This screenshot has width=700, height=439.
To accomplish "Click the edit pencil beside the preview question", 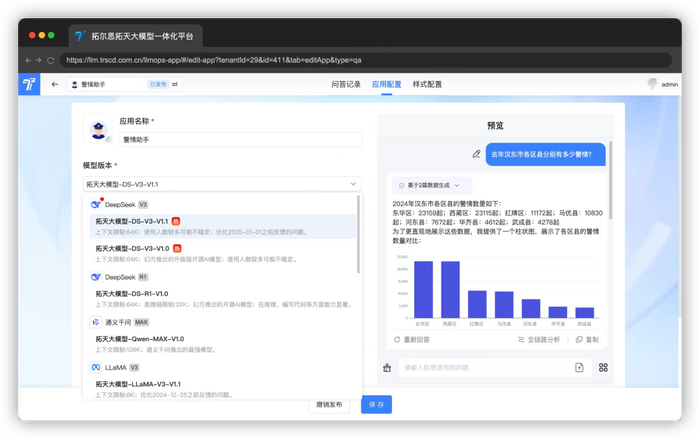I will (476, 154).
